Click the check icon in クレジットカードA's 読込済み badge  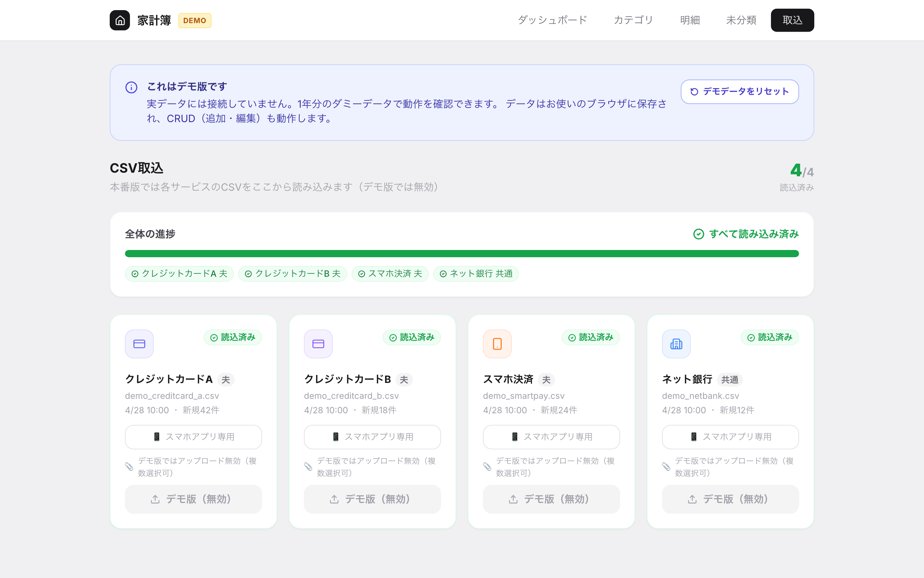pyautogui.click(x=214, y=337)
